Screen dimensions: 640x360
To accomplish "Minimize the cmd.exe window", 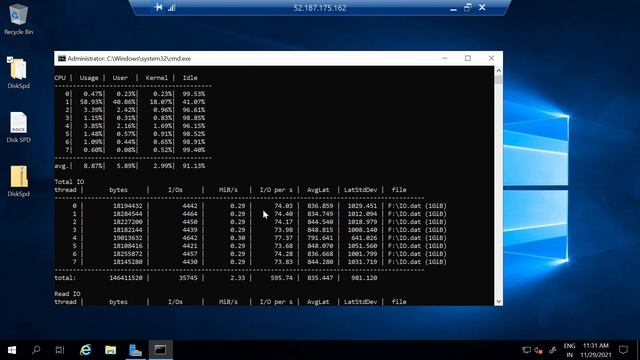I will click(x=444, y=58).
